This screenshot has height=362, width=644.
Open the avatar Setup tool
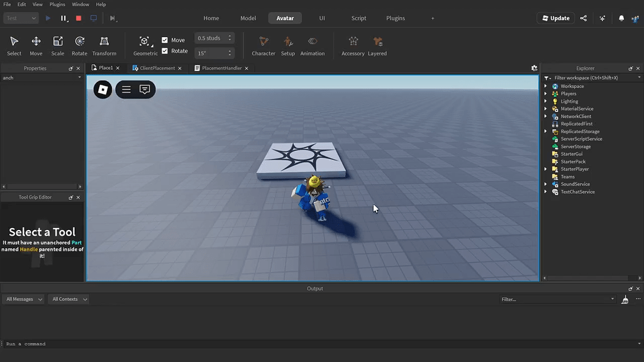click(287, 44)
